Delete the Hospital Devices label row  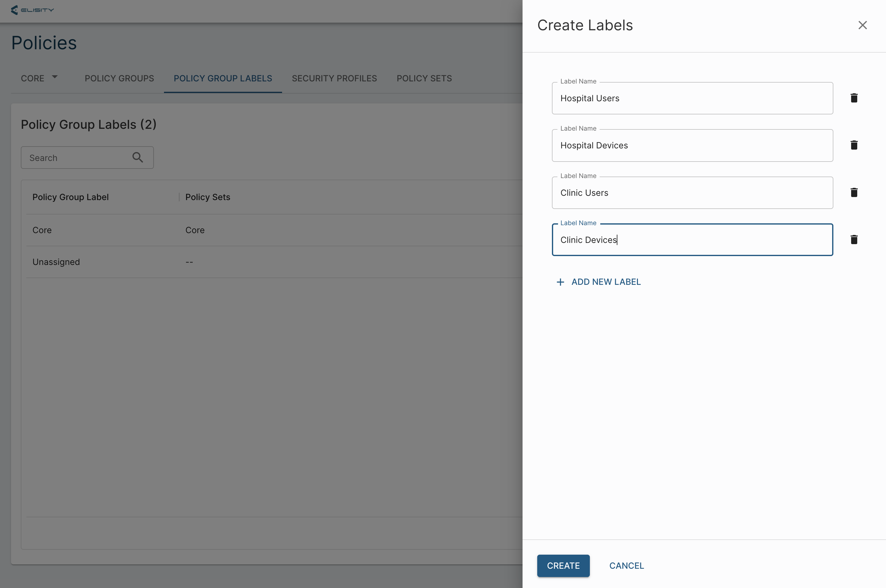854,145
